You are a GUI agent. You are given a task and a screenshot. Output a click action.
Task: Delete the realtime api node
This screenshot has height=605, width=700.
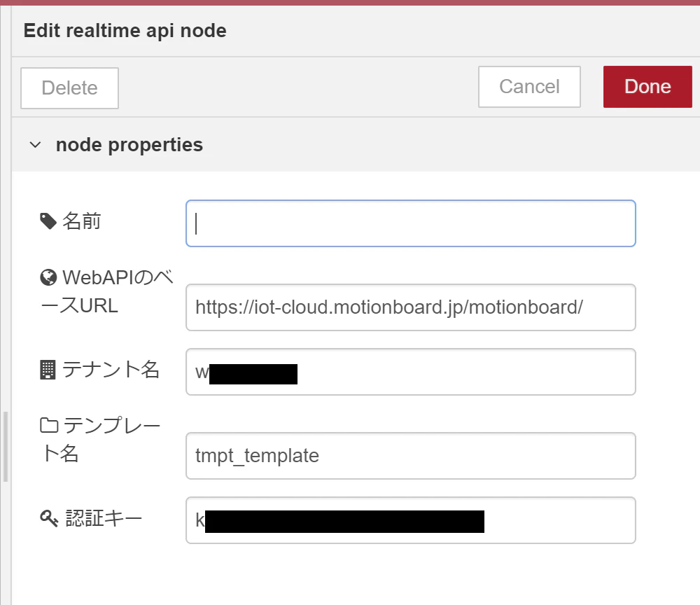pyautogui.click(x=69, y=88)
